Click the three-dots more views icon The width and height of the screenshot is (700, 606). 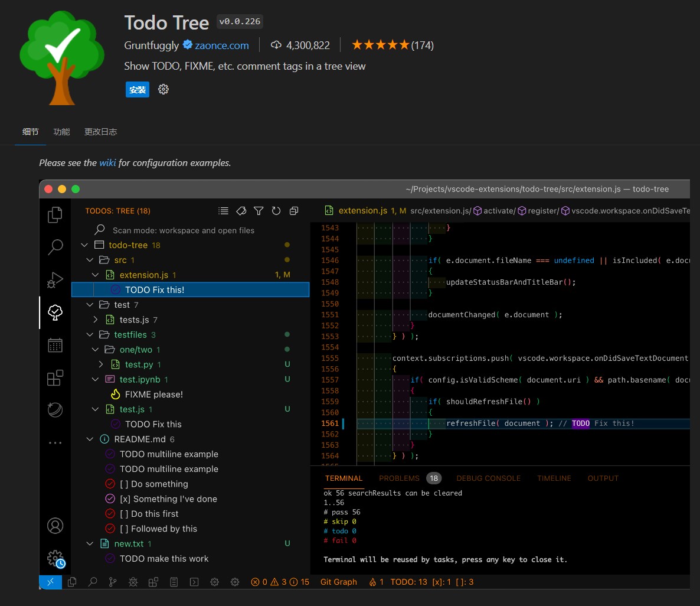[x=55, y=443]
